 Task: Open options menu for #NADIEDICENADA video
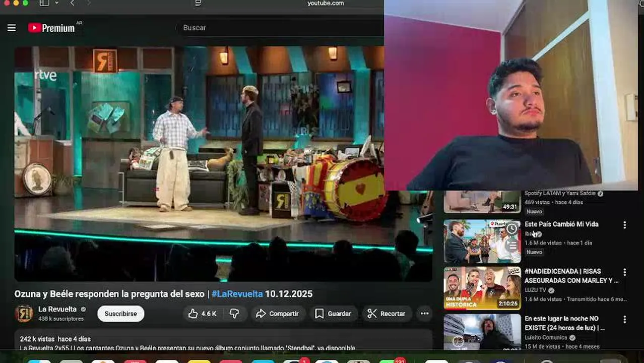(x=624, y=272)
